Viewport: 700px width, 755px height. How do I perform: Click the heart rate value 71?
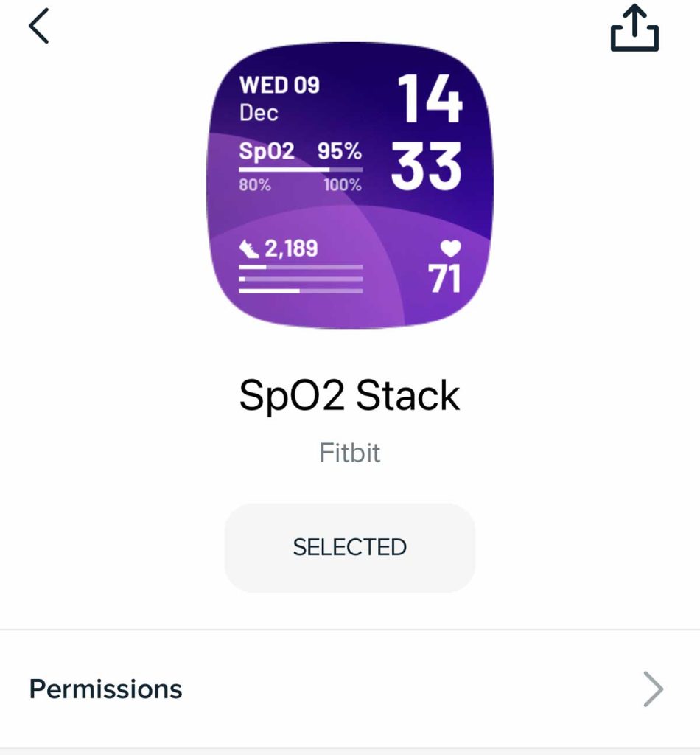coord(444,279)
